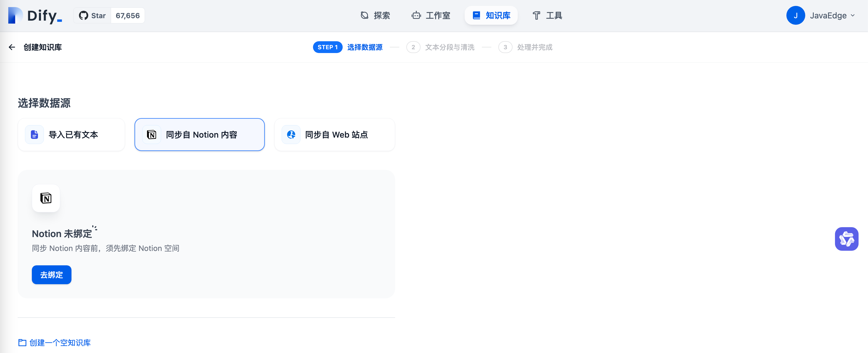The image size is (868, 353).
Task: Open the floating assistant widget
Action: [847, 239]
